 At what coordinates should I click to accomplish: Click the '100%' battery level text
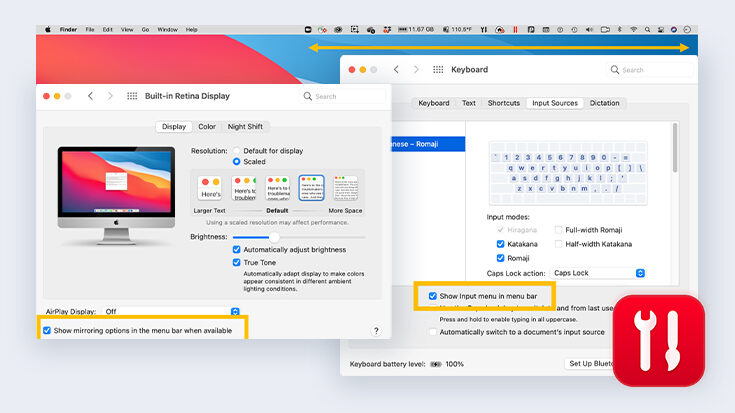(454, 364)
